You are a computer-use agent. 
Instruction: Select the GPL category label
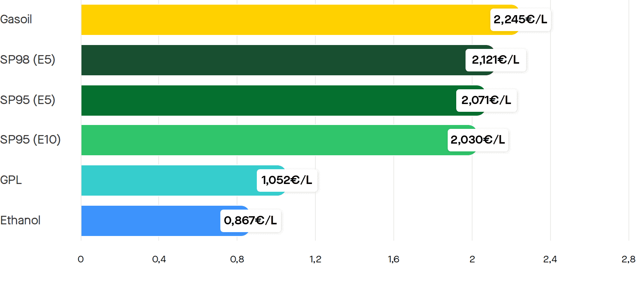(x=11, y=180)
